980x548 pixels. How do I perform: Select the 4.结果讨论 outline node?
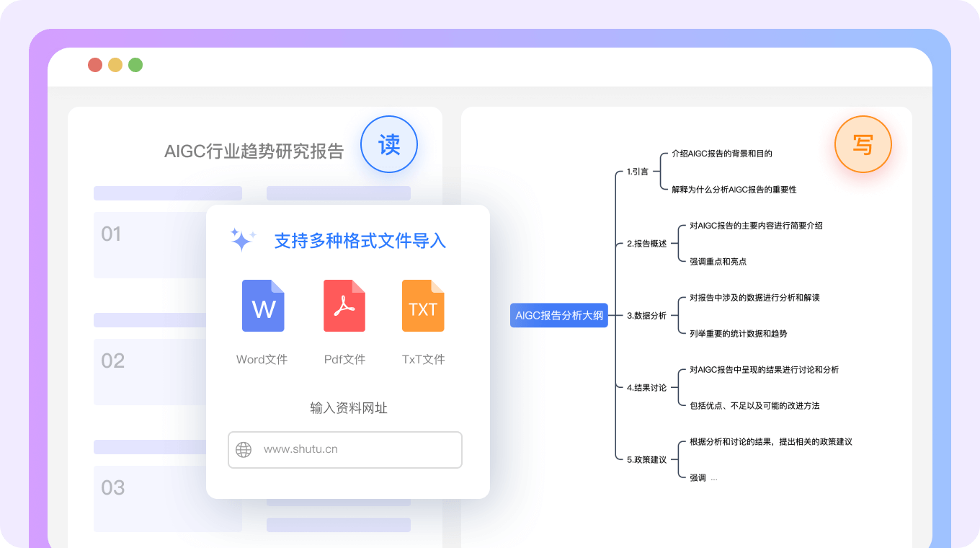647,387
